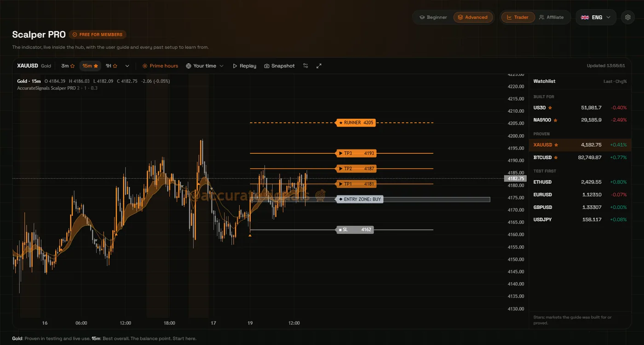Click the XAUUSD symbol label
Image resolution: width=644 pixels, height=345 pixels.
point(28,66)
